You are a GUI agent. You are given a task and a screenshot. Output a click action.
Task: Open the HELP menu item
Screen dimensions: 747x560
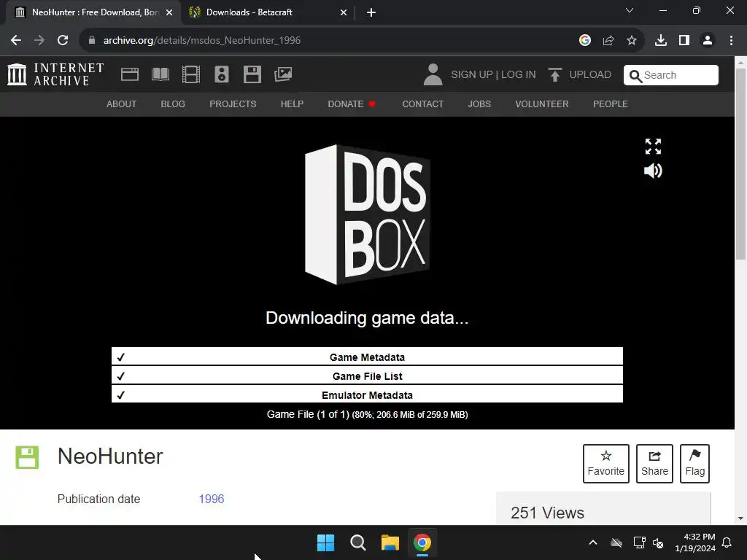click(292, 104)
